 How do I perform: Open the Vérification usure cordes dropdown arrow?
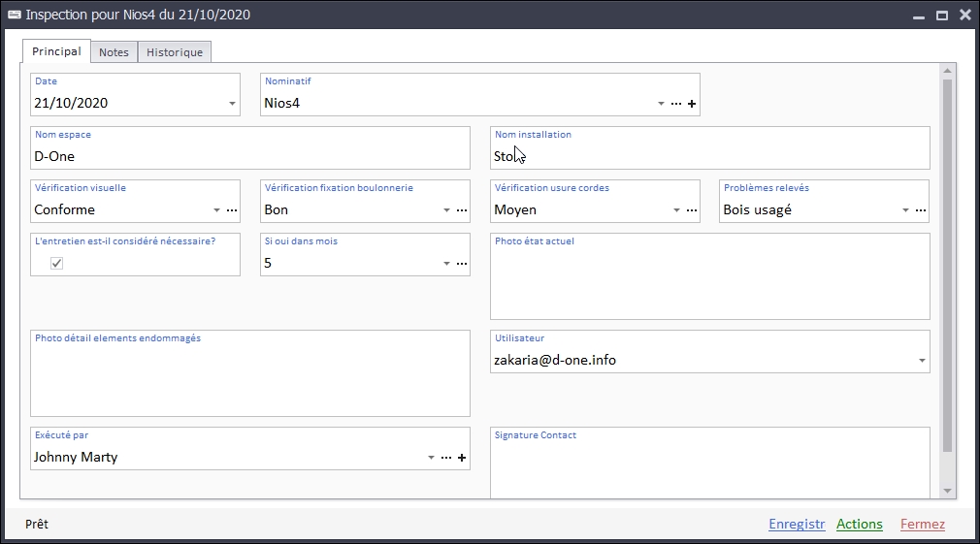pyautogui.click(x=676, y=210)
